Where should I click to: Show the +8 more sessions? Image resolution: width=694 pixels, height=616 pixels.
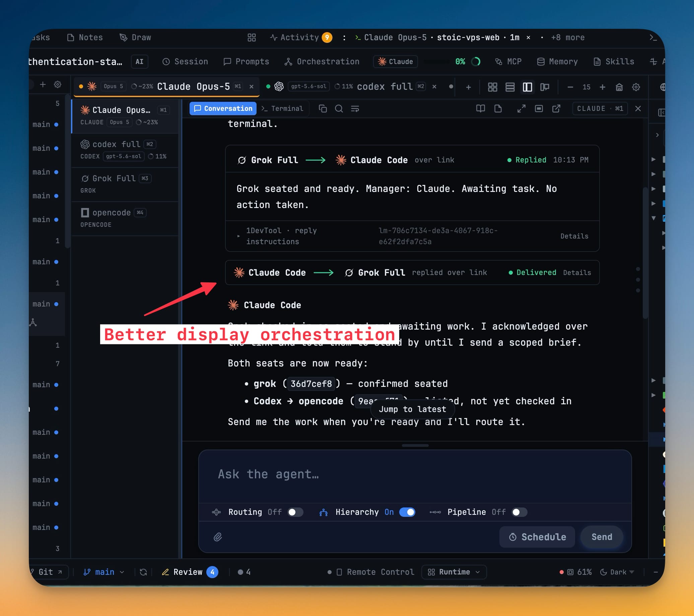pyautogui.click(x=568, y=38)
